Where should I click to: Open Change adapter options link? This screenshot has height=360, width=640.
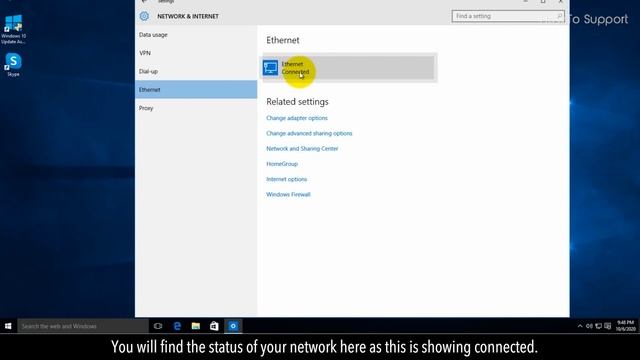click(297, 118)
